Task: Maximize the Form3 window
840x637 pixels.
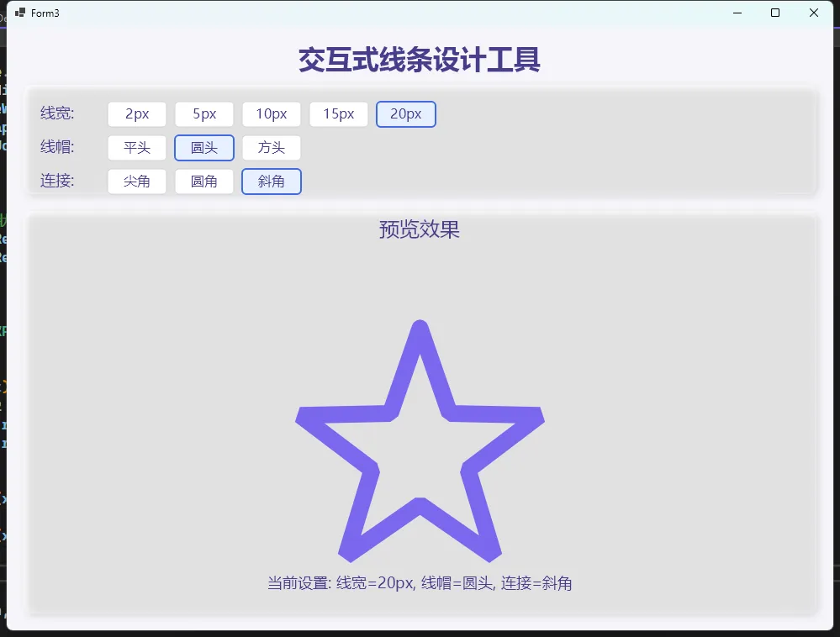Action: point(775,13)
